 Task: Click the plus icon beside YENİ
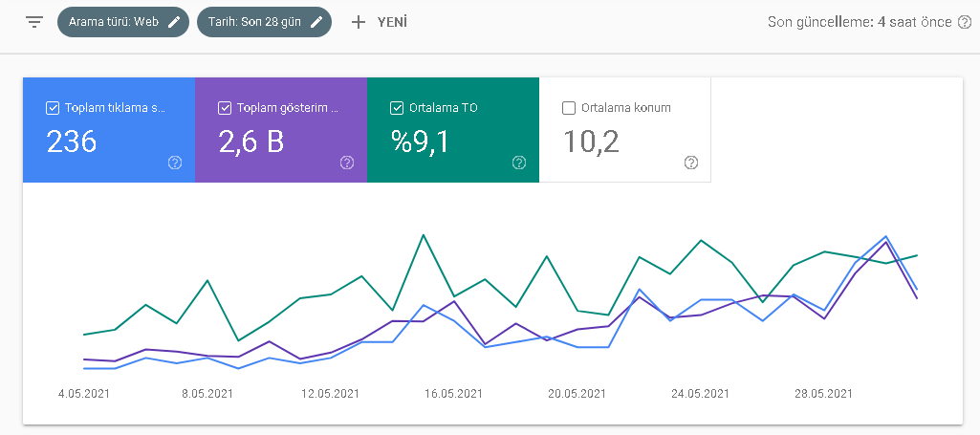tap(359, 23)
